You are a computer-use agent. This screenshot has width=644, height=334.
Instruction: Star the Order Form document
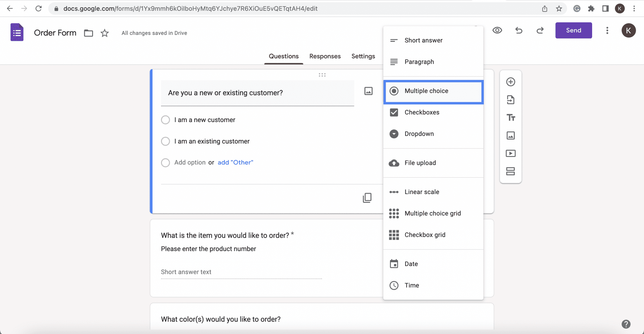(x=105, y=33)
